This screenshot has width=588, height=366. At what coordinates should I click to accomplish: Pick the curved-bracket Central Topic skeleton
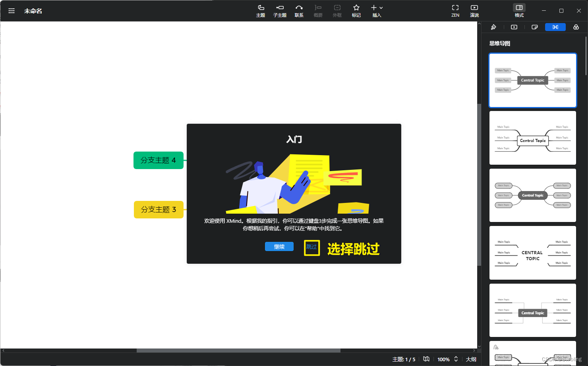click(x=533, y=138)
